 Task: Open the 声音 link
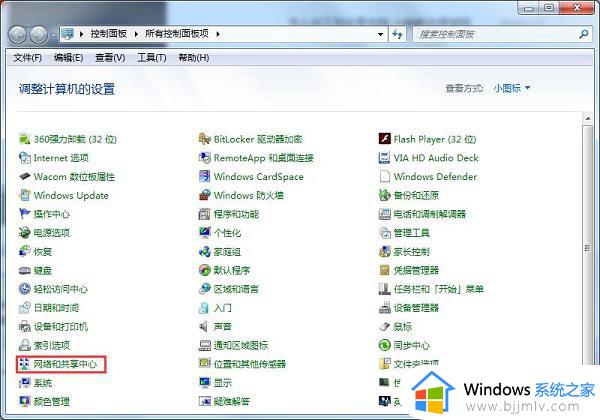point(222,327)
